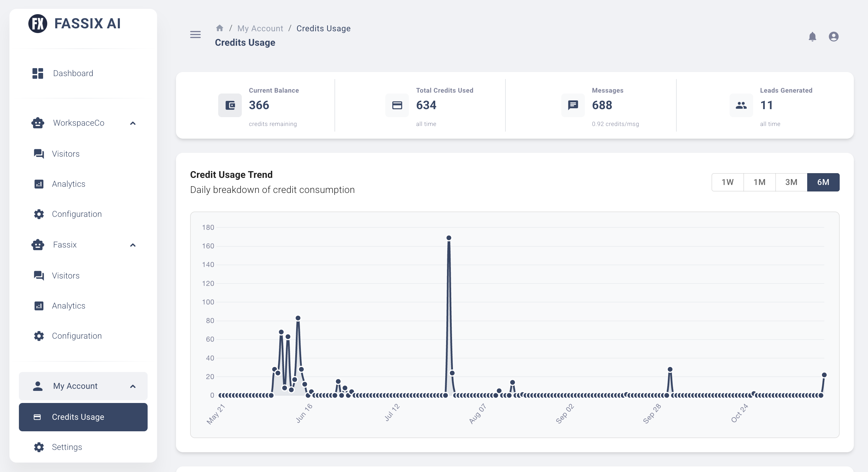Click the home icon in the breadcrumb

point(220,28)
